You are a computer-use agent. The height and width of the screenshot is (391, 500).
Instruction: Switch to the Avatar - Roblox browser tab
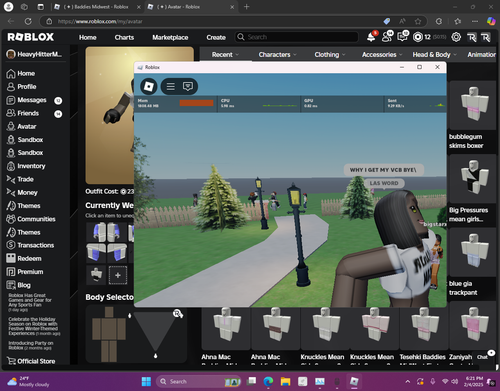tap(190, 7)
